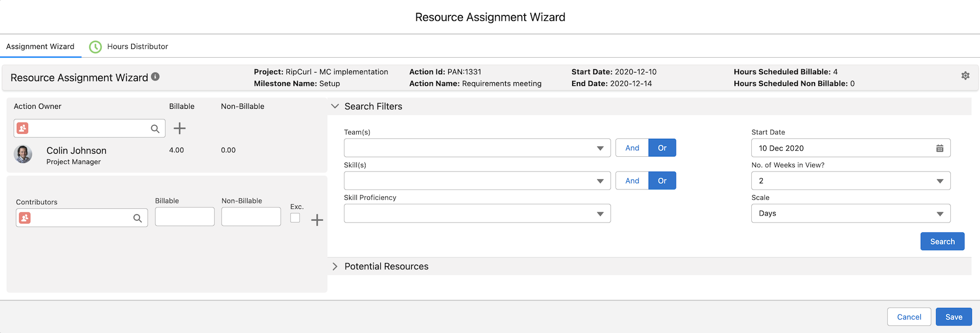The height and width of the screenshot is (333, 980).
Task: Set Skill(s) filter to Or
Action: point(662,181)
